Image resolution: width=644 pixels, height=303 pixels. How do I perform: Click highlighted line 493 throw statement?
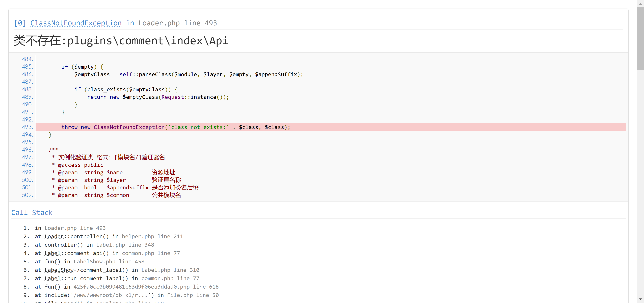(331, 127)
